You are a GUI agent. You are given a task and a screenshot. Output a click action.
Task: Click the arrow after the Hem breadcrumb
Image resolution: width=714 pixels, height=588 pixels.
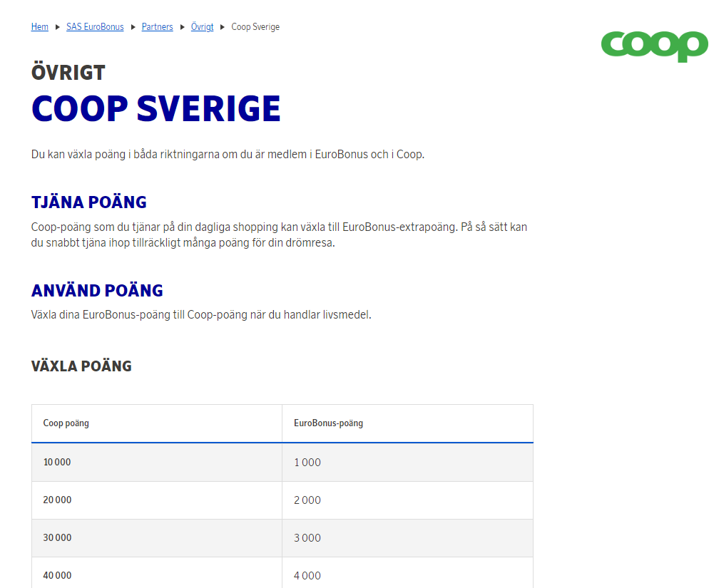[x=58, y=27]
